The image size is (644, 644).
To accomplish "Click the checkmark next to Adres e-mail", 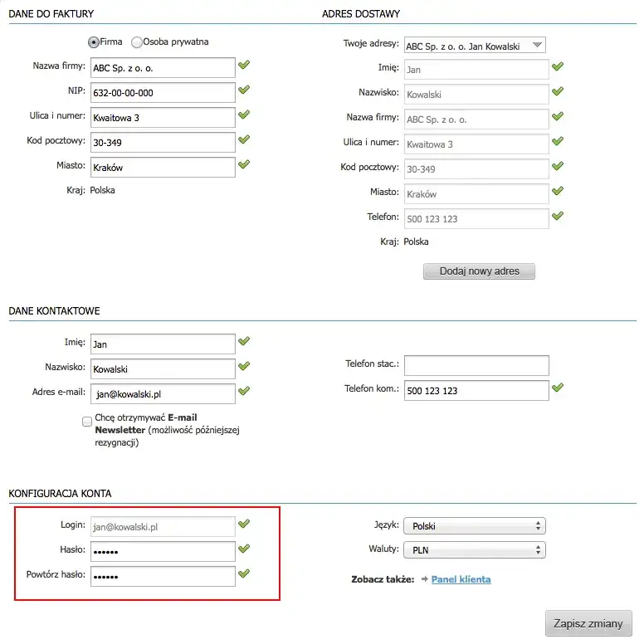I will (244, 390).
